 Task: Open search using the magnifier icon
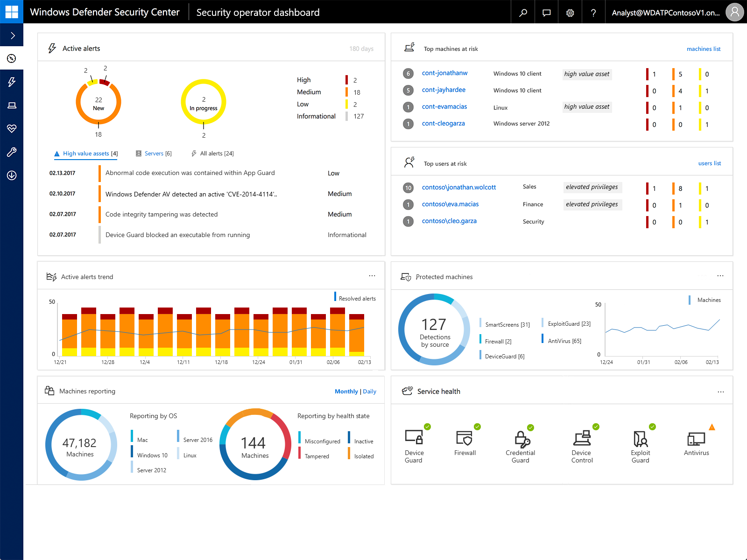(522, 12)
